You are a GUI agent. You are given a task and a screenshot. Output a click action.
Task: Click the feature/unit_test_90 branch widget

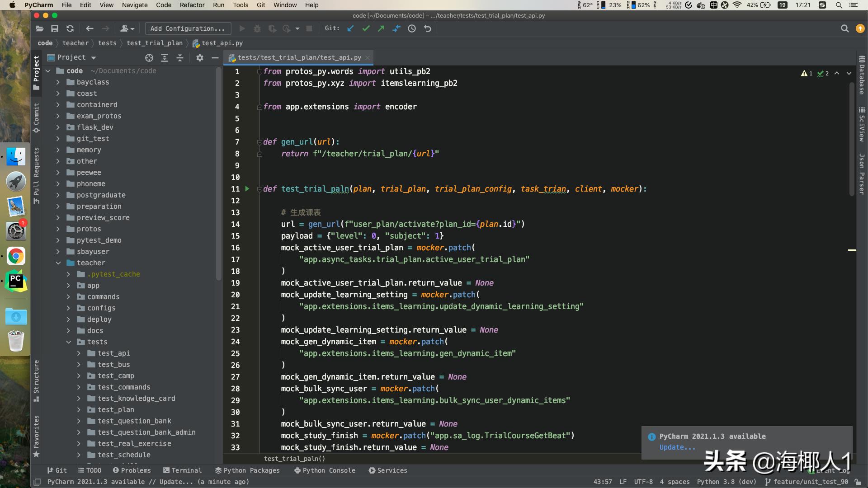click(x=807, y=482)
